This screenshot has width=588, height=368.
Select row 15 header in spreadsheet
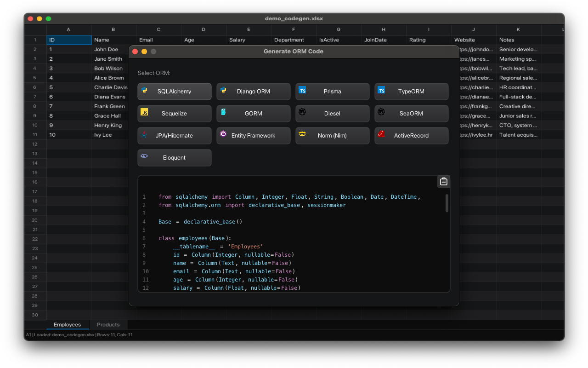(x=35, y=172)
